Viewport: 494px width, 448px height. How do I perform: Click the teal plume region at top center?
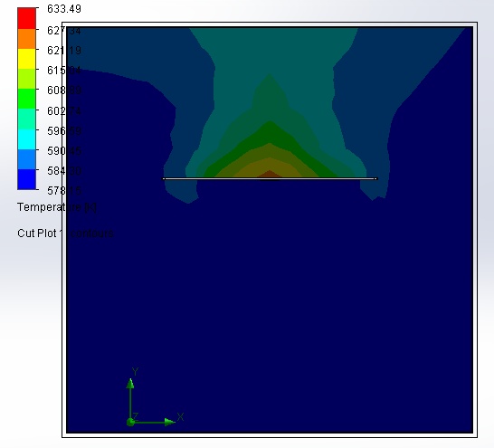coord(273,51)
